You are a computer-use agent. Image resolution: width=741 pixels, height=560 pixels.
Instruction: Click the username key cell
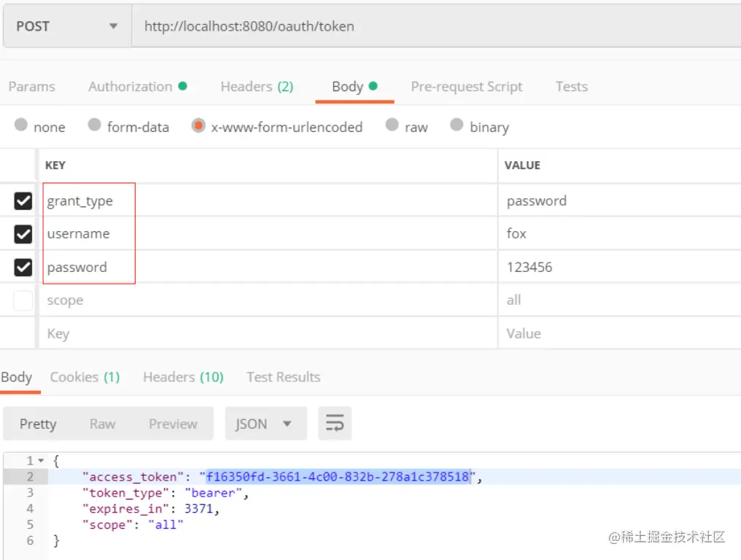pos(268,234)
